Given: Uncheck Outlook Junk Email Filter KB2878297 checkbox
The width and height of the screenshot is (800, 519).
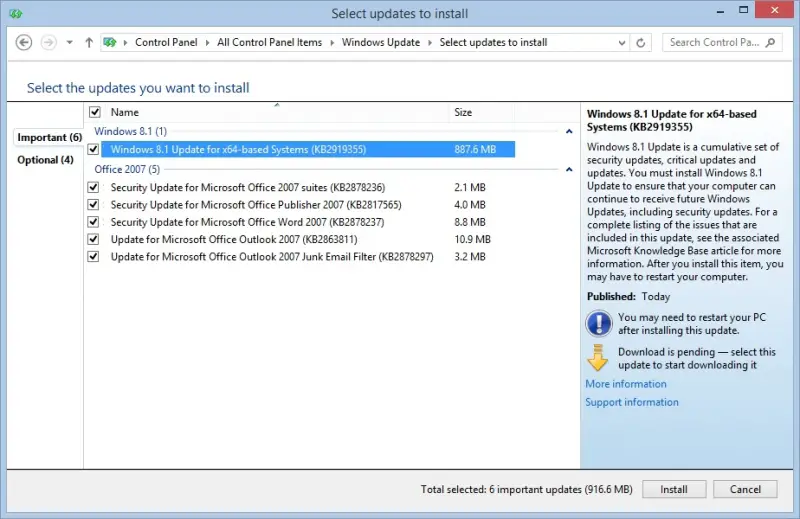Looking at the screenshot, I should tap(93, 257).
